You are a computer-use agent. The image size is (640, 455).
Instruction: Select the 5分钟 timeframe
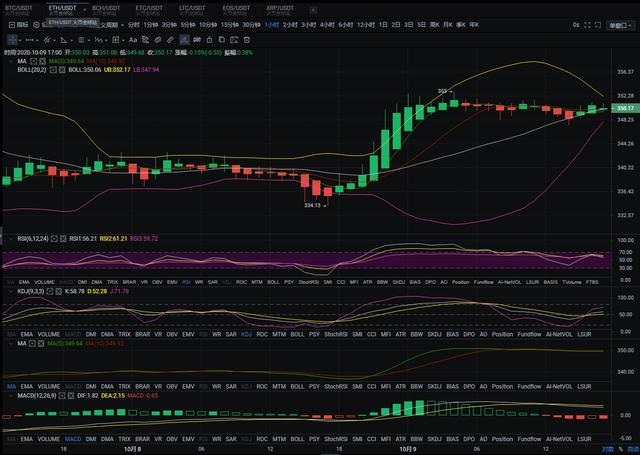[188, 25]
